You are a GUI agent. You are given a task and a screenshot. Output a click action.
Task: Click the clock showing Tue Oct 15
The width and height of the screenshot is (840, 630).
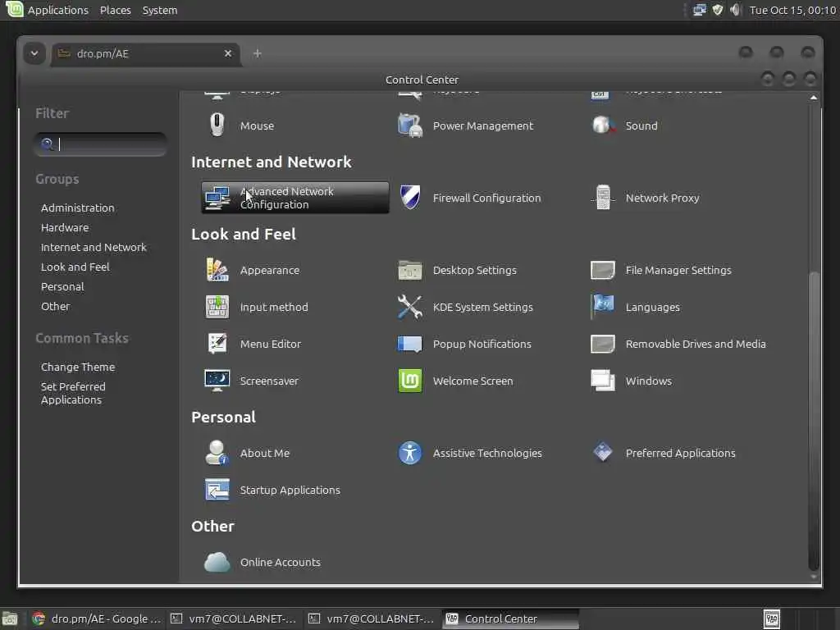793,10
